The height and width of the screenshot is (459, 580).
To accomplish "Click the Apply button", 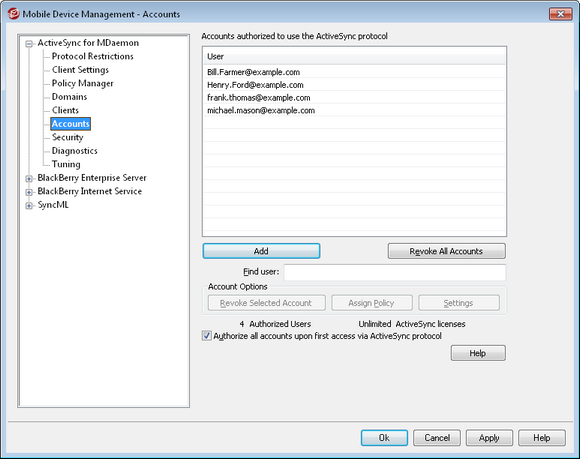I will 489,438.
